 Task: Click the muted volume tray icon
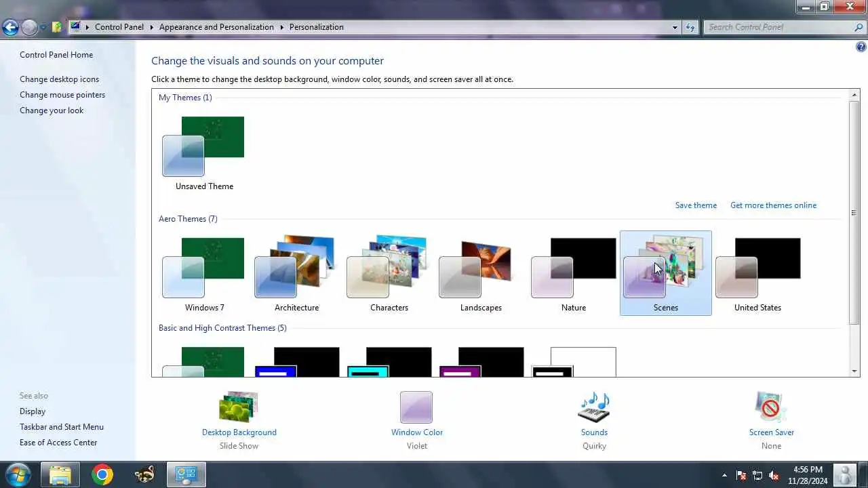tap(774, 475)
